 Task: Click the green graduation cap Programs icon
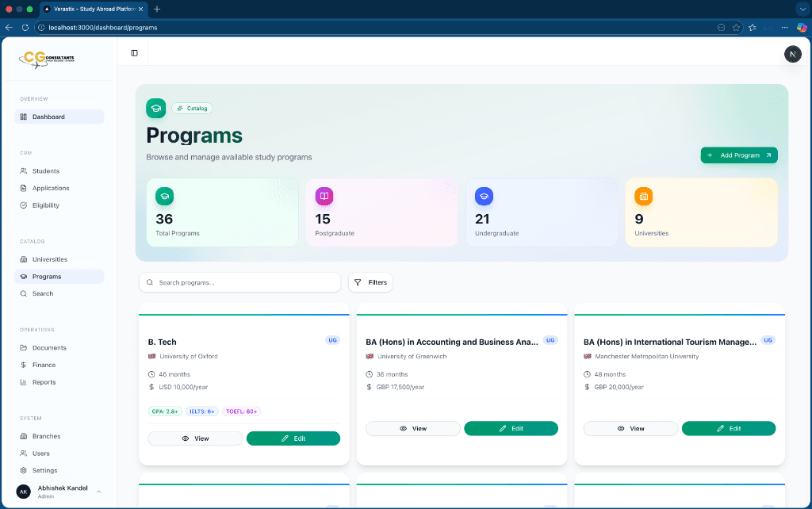point(156,108)
